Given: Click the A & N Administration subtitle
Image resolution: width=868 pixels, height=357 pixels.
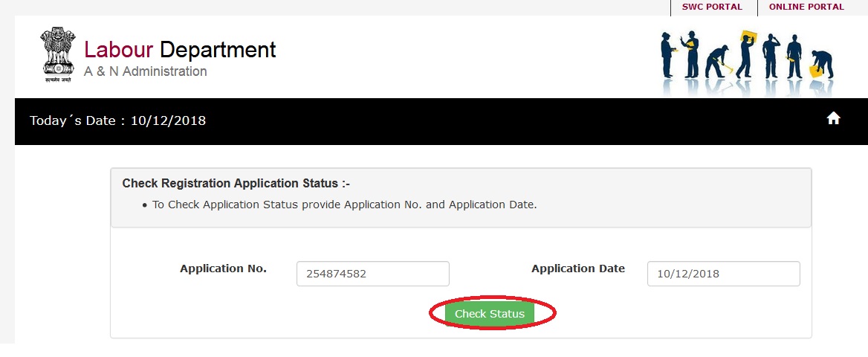Looking at the screenshot, I should [x=146, y=71].
